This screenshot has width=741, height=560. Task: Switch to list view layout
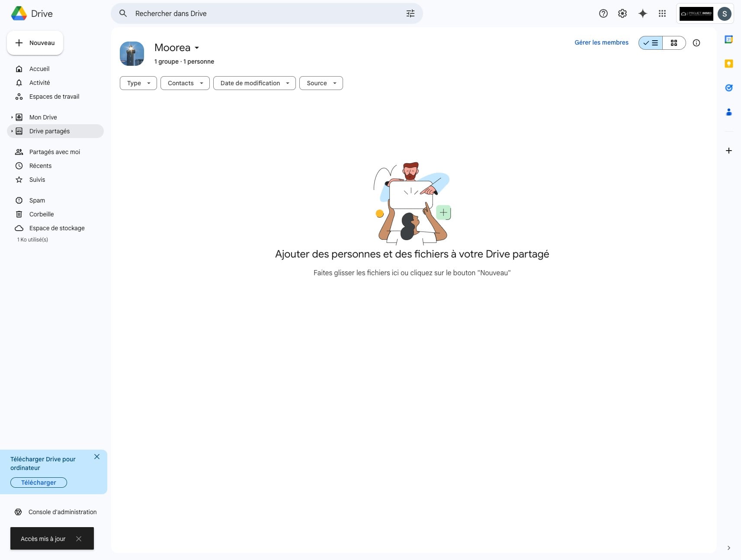[x=651, y=43]
